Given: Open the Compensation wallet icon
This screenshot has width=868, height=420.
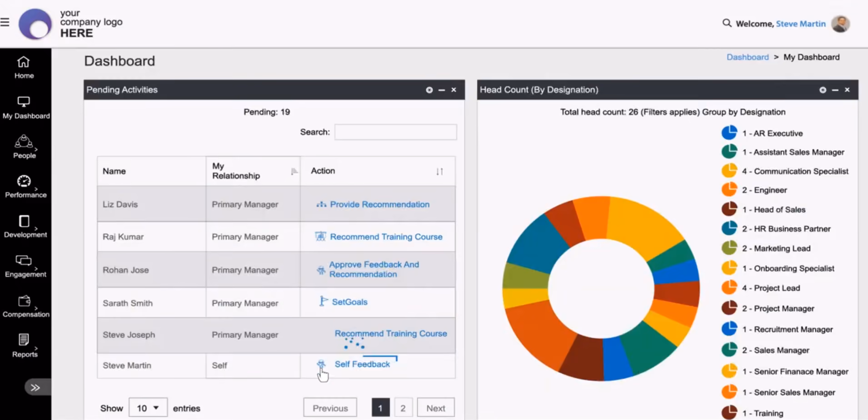Looking at the screenshot, I should (24, 301).
